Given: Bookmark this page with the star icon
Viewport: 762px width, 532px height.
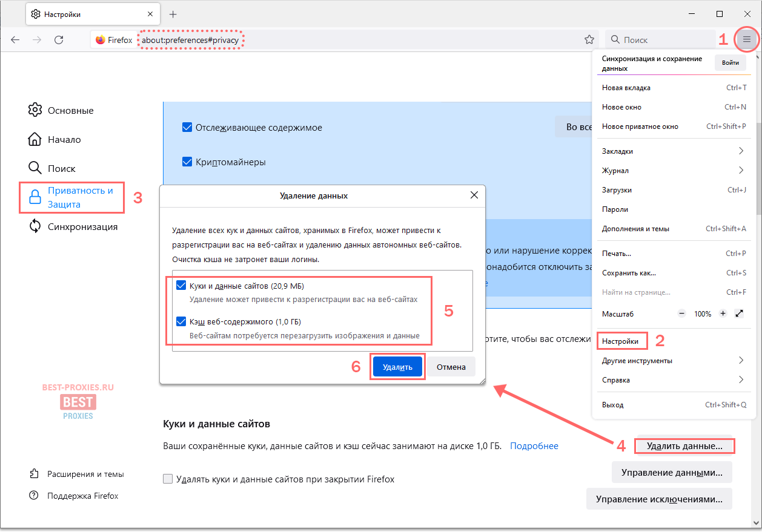Looking at the screenshot, I should 589,40.
